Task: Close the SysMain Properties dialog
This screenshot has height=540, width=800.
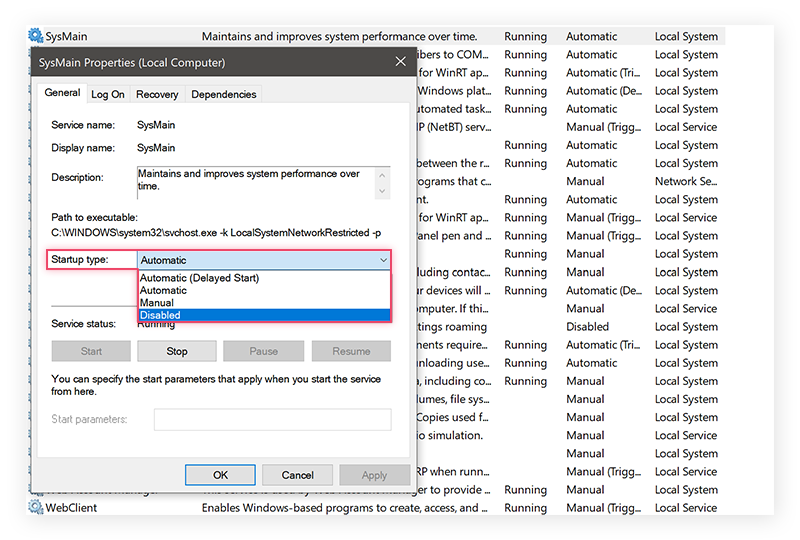Action: click(x=401, y=61)
